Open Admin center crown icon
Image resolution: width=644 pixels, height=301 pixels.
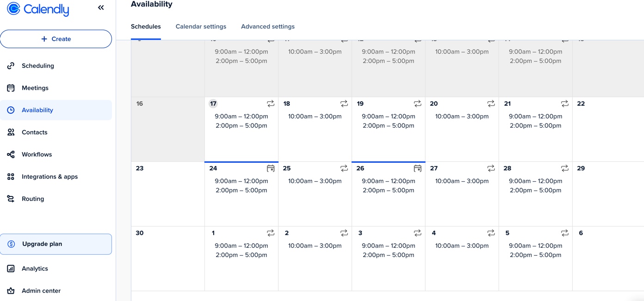tap(11, 291)
